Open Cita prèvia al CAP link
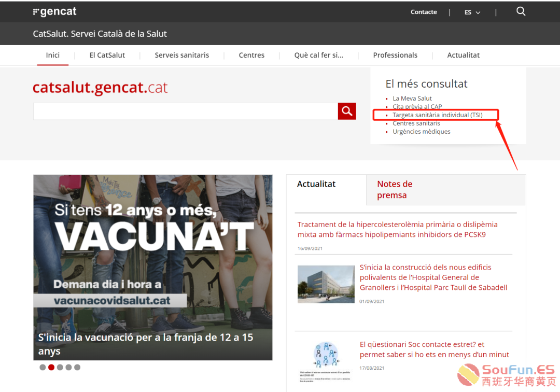 (417, 106)
